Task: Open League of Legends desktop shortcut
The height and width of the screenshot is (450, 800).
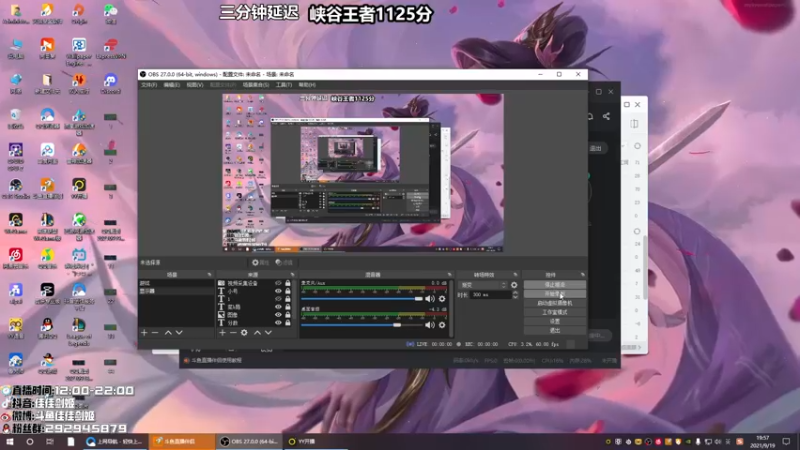Action: pyautogui.click(x=79, y=332)
